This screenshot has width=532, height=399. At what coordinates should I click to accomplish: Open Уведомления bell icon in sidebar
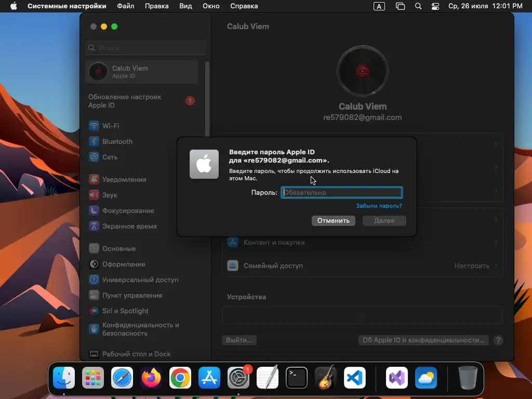(94, 179)
